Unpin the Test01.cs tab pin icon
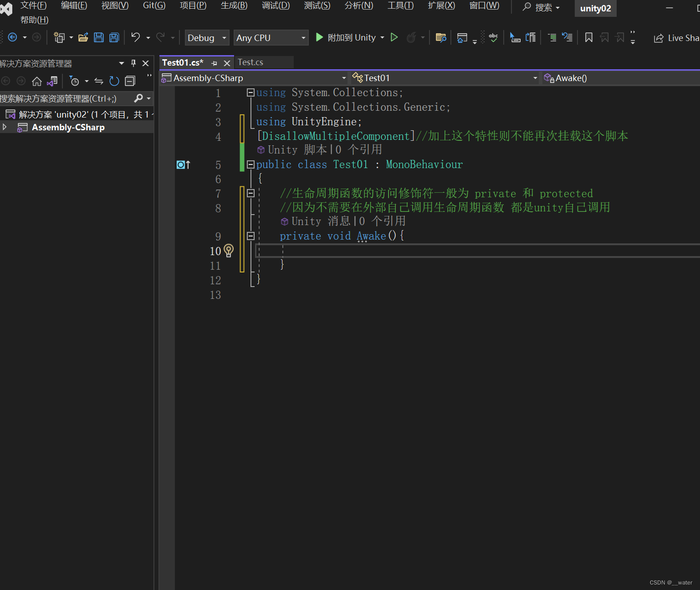 (214, 62)
